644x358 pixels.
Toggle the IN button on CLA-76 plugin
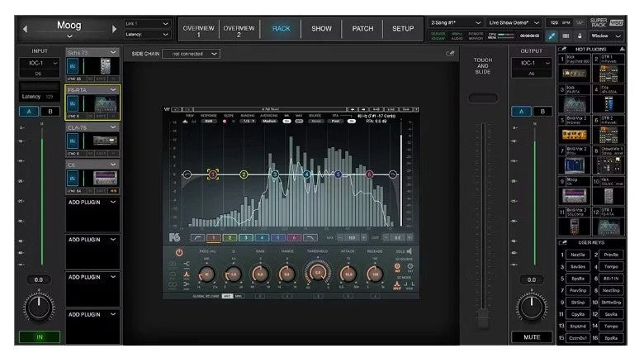pyautogui.click(x=73, y=141)
